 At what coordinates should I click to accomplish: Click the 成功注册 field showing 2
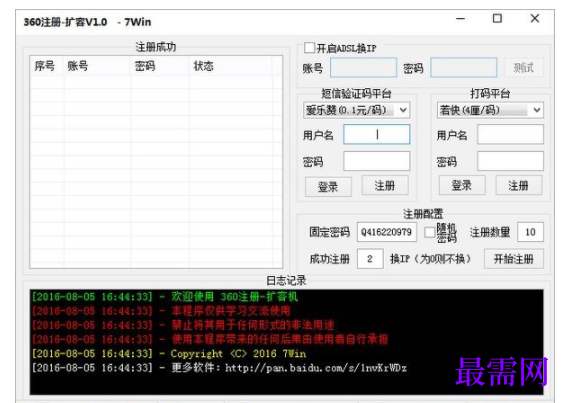370,259
